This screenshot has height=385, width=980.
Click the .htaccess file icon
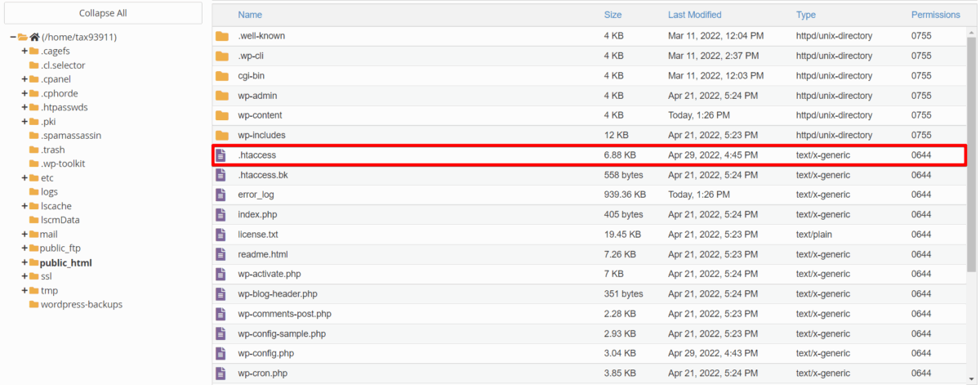click(220, 155)
